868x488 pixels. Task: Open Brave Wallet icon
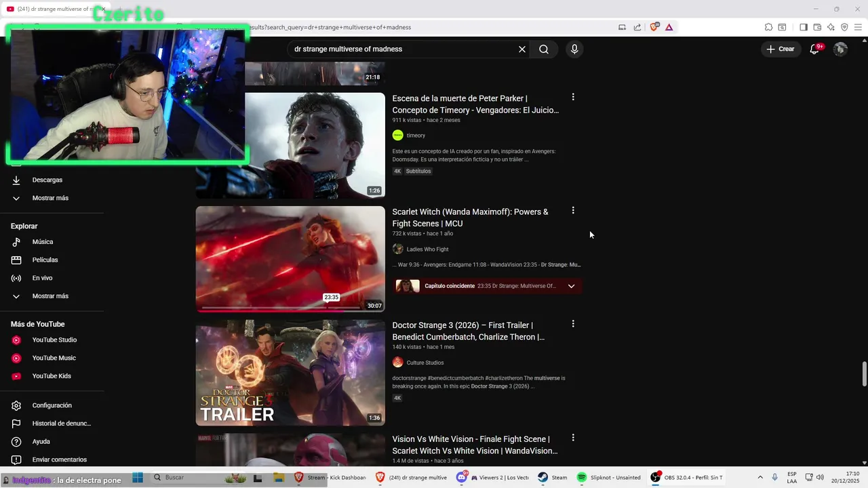(x=817, y=27)
